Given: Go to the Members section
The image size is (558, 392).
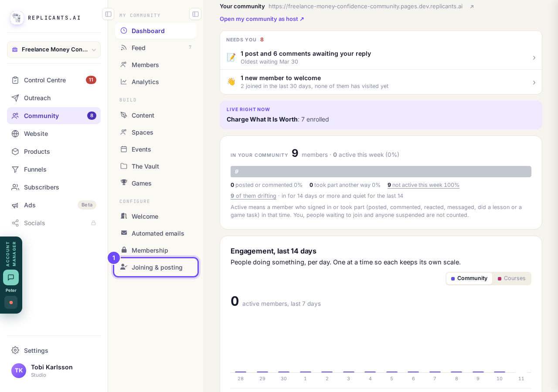Looking at the screenshot, I should click(x=156, y=65).
